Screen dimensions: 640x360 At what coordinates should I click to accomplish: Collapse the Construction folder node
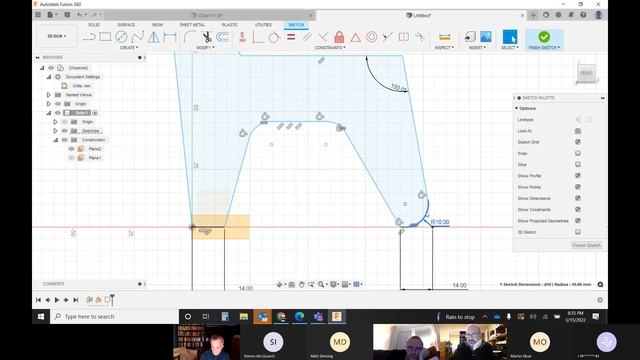[55, 140]
